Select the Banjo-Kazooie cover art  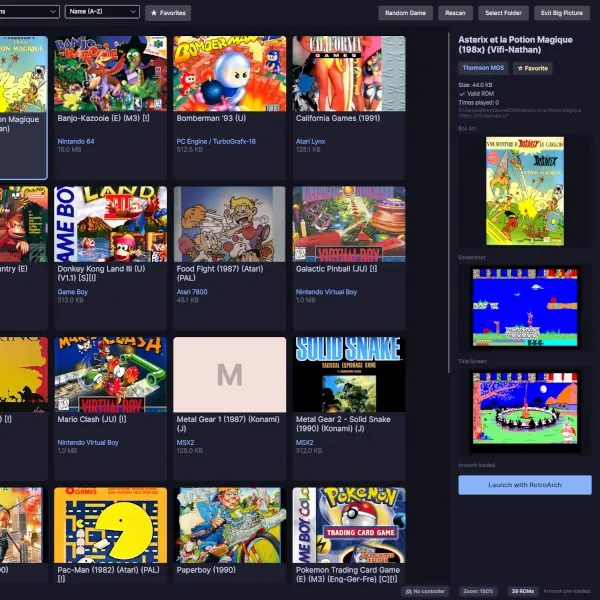[x=111, y=73]
